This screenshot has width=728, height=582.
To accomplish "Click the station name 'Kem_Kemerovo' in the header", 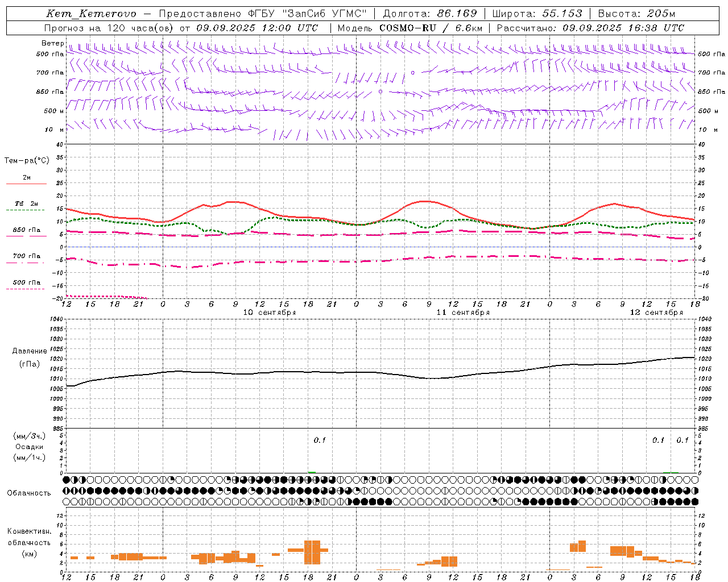I will [x=91, y=14].
